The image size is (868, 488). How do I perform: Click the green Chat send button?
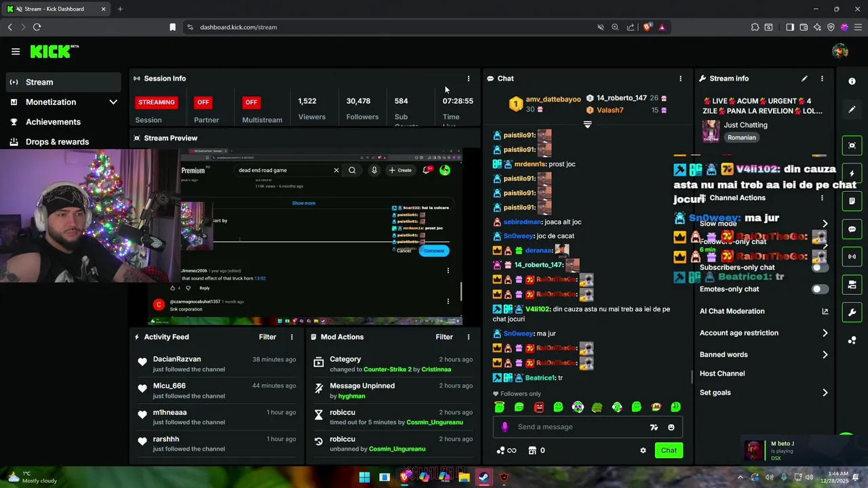coord(669,450)
